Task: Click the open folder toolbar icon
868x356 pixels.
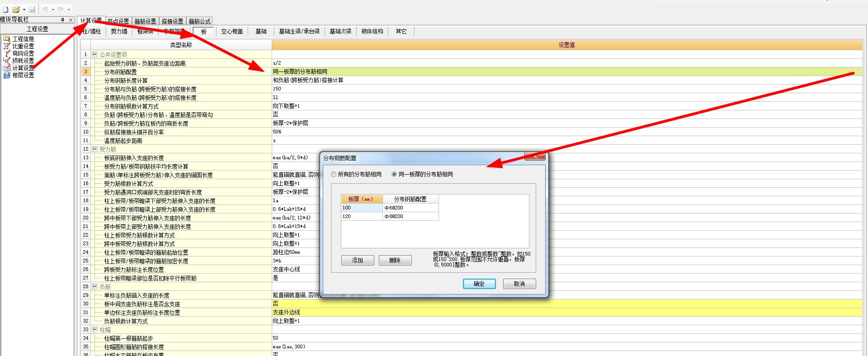Action: click(16, 9)
